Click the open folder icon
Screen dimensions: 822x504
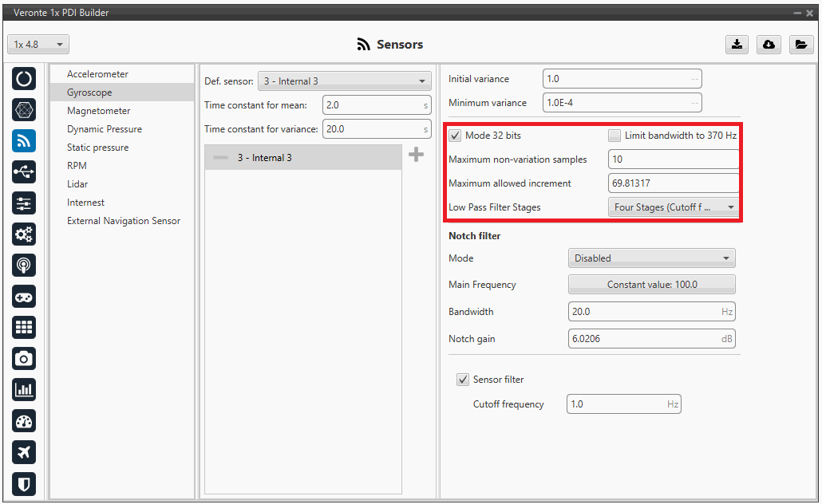[x=800, y=45]
